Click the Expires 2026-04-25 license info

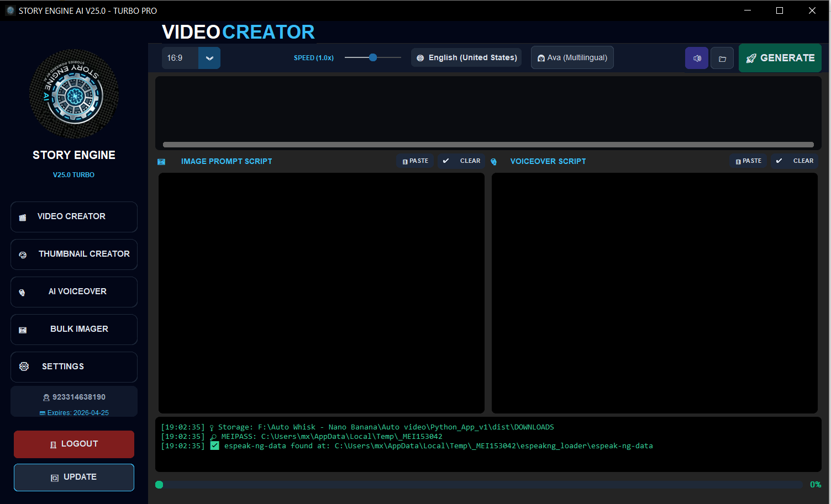[73, 412]
